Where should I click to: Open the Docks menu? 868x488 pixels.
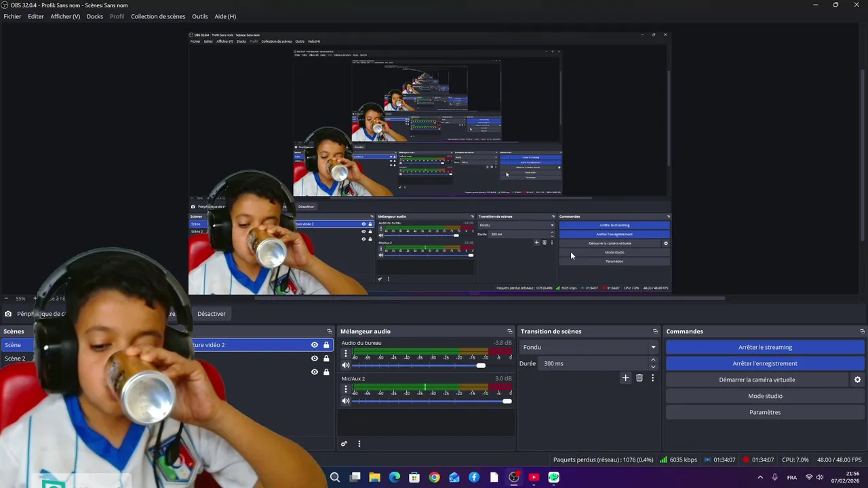[95, 16]
